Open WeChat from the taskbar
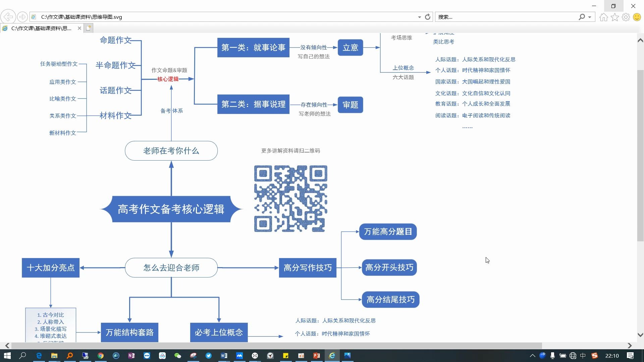Image resolution: width=644 pixels, height=362 pixels. [178, 356]
